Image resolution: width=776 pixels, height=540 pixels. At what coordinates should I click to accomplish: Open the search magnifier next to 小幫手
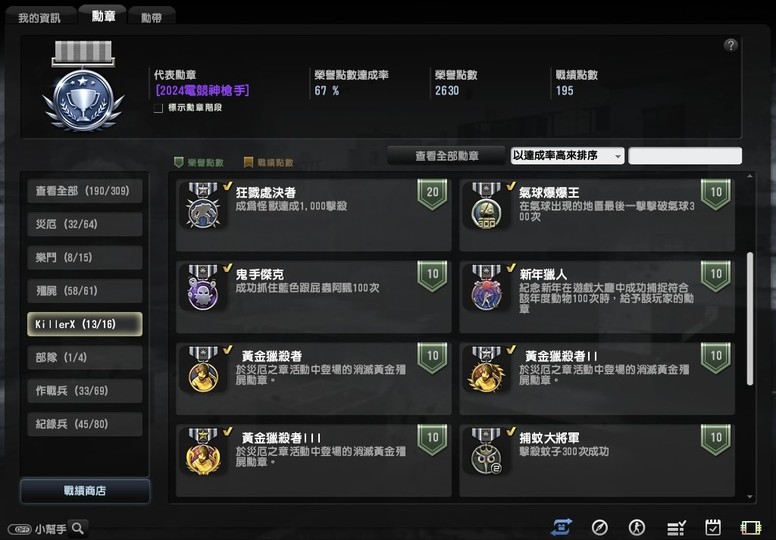(x=78, y=528)
